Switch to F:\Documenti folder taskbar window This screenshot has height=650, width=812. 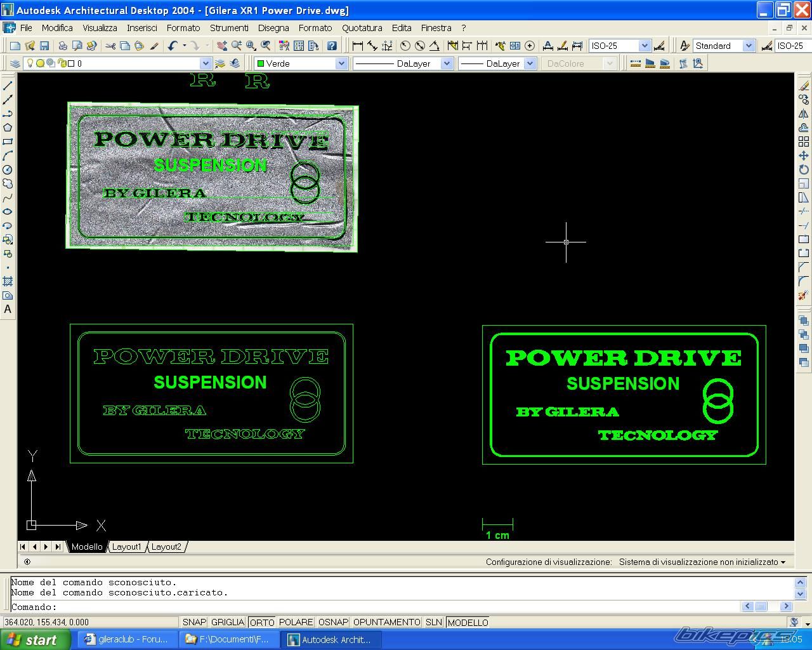228,640
